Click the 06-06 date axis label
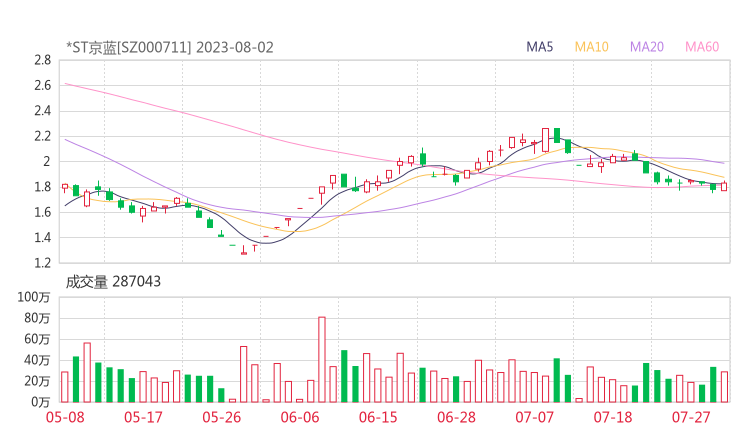This screenshot has height=440, width=740. pyautogui.click(x=300, y=417)
